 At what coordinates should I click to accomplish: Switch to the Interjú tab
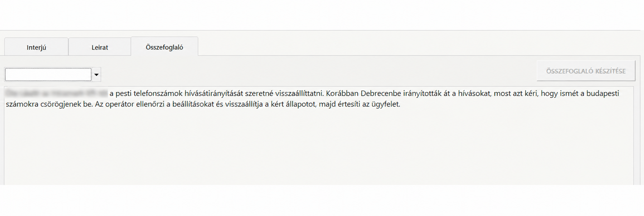point(36,47)
